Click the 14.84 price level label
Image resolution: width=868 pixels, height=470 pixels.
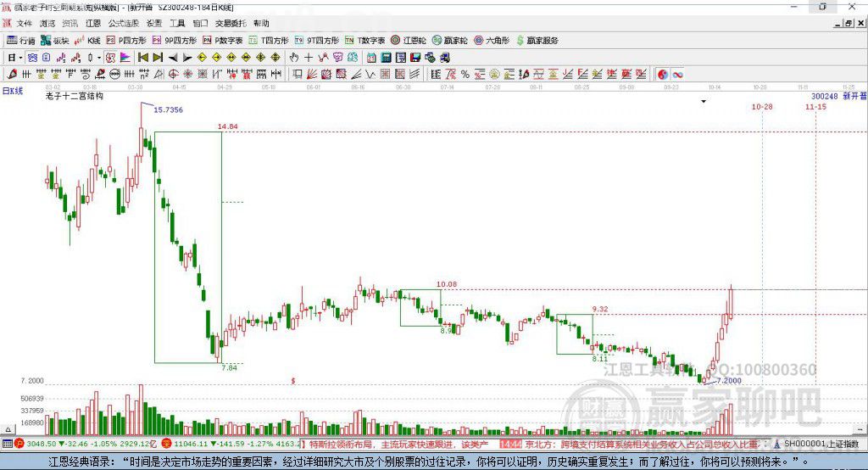click(227, 126)
